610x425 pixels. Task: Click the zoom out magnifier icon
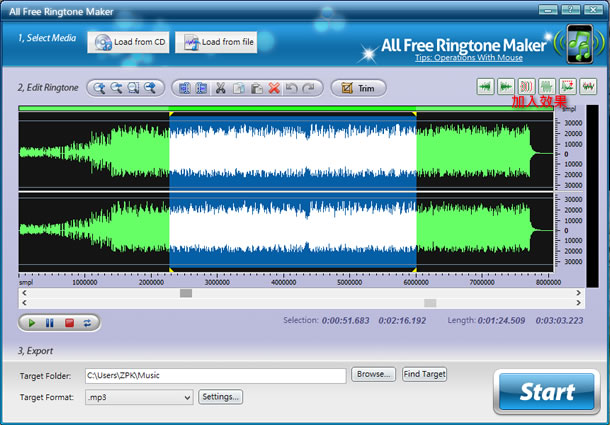pyautogui.click(x=116, y=88)
